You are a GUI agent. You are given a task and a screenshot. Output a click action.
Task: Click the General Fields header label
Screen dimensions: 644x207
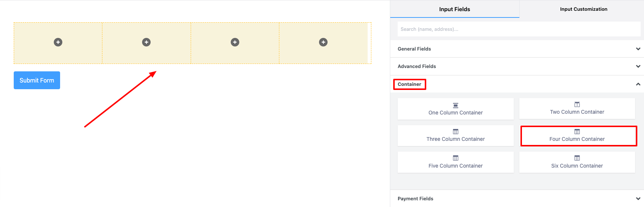[414, 49]
